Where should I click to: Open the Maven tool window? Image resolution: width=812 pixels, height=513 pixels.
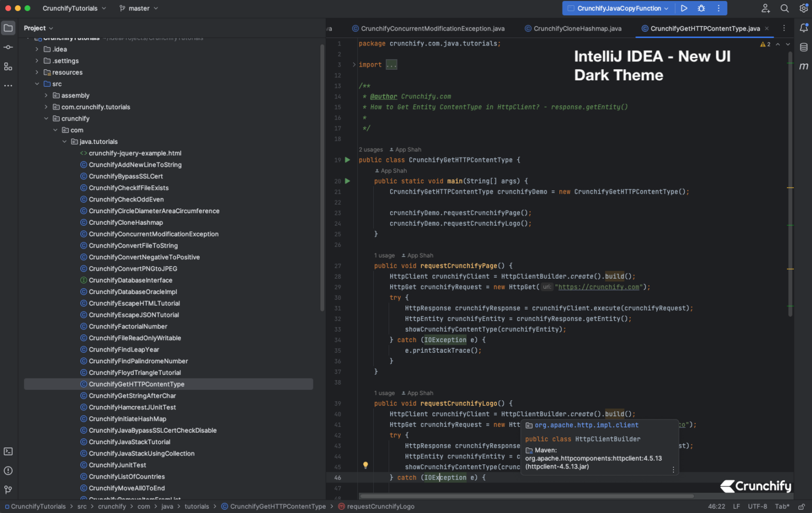pos(804,66)
